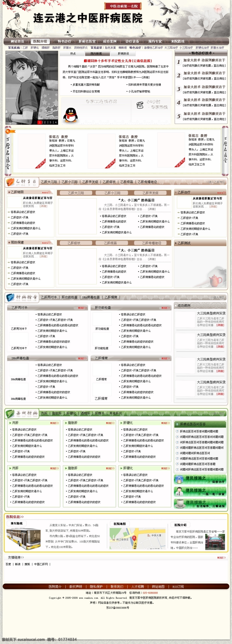Click MORE in the first 丙肝 box
232x644 pixels.
(54, 423)
